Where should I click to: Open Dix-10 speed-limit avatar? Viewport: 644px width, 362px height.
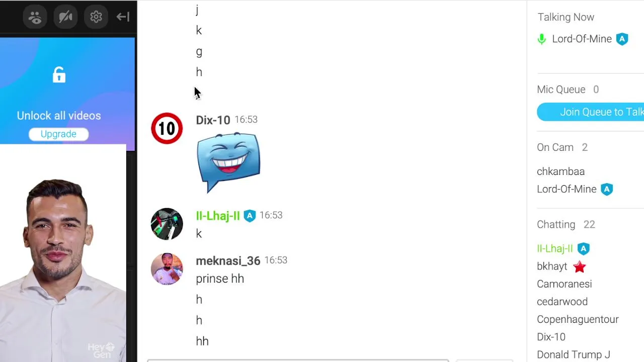tap(167, 128)
